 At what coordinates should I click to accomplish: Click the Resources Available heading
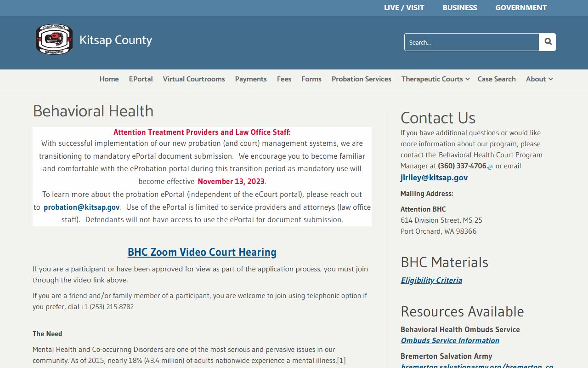[462, 311]
